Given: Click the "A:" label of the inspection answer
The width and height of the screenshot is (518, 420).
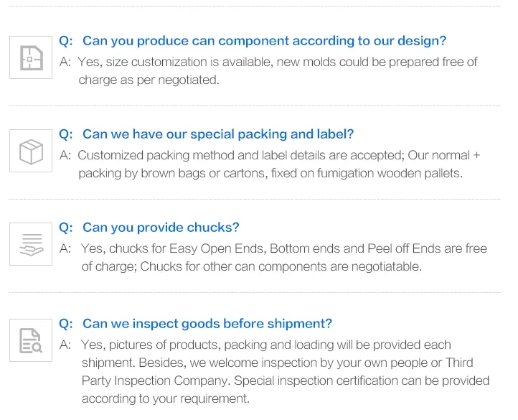Looking at the screenshot, I should [x=65, y=345].
